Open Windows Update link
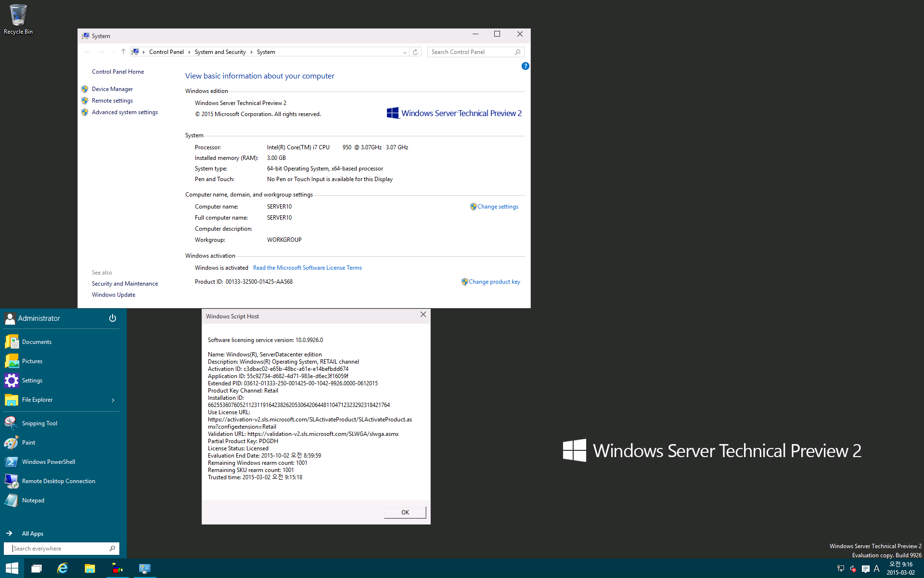The width and height of the screenshot is (924, 578). tap(114, 295)
